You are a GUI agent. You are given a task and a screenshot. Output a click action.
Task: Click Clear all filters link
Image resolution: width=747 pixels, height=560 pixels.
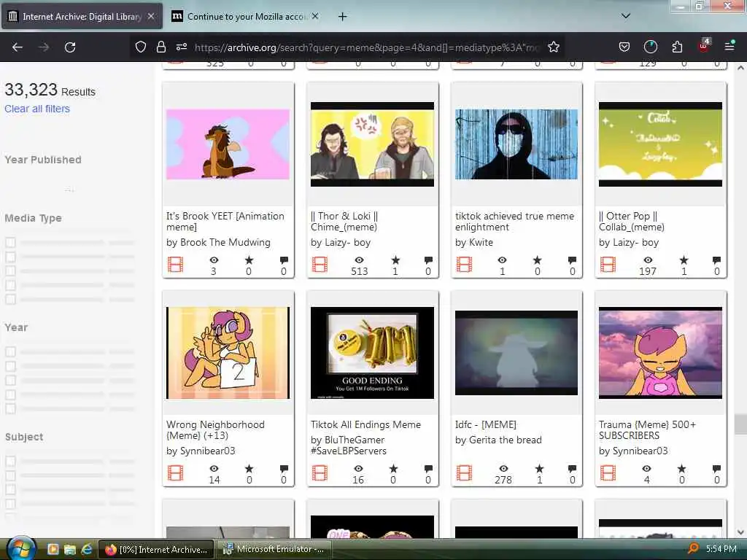(37, 109)
